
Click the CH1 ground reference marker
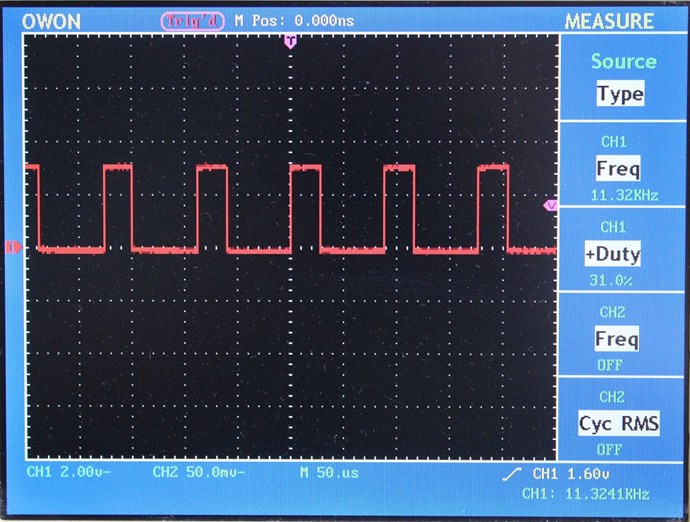[x=13, y=247]
